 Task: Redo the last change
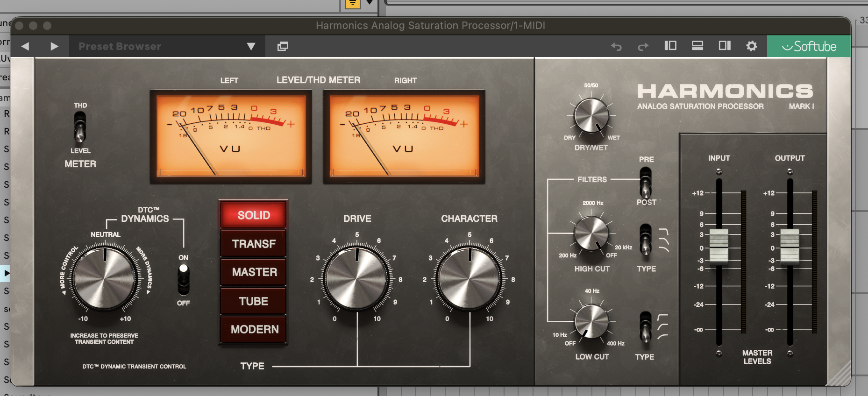point(643,46)
